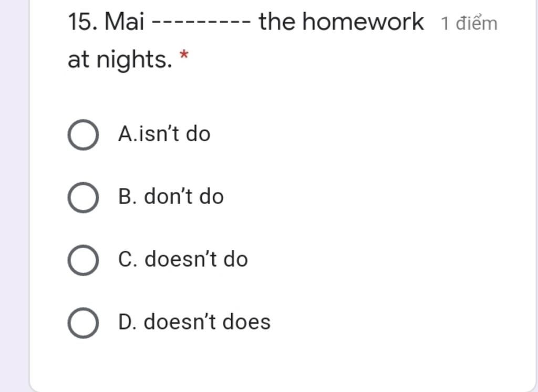Viewport: 538px width, 392px height.
Task: Click the word doesn't in option C
Action: click(x=181, y=259)
